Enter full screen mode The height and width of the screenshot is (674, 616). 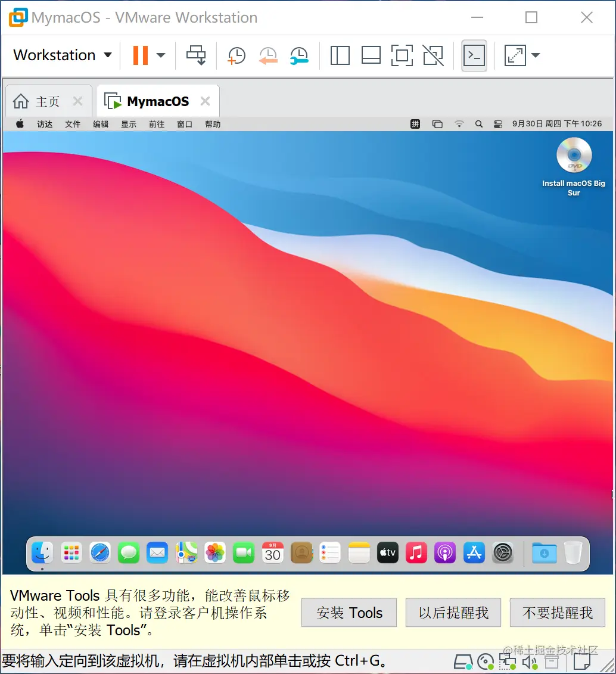[402, 55]
